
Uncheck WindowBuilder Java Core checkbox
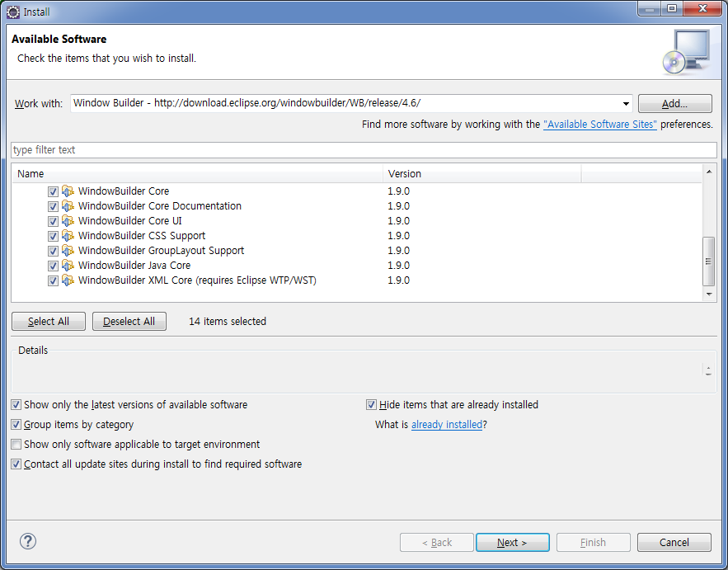tap(53, 266)
